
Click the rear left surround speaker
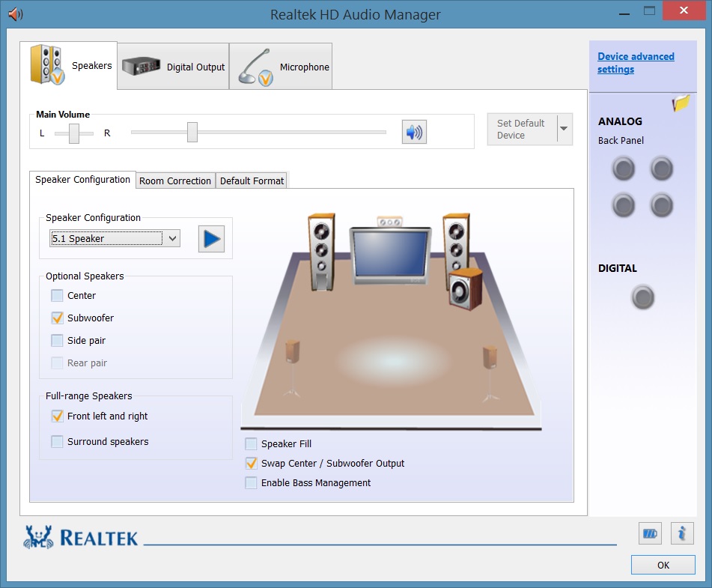(292, 368)
